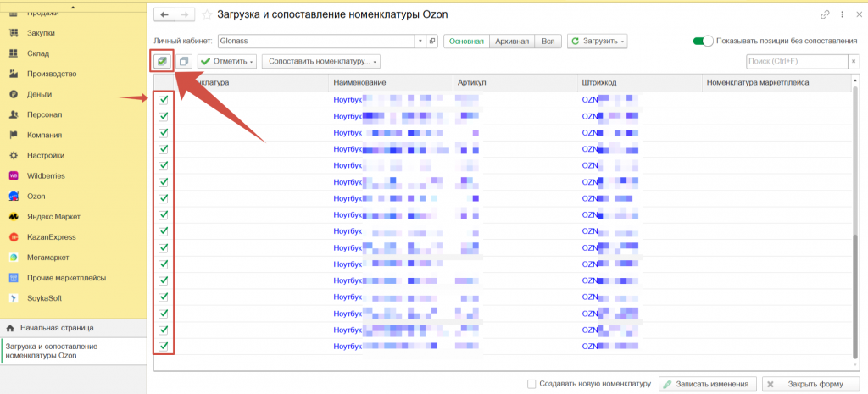This screenshot has height=394, width=868.
Task: Toggle 'Показывать позиции без сопоставления' switch
Action: [x=702, y=41]
